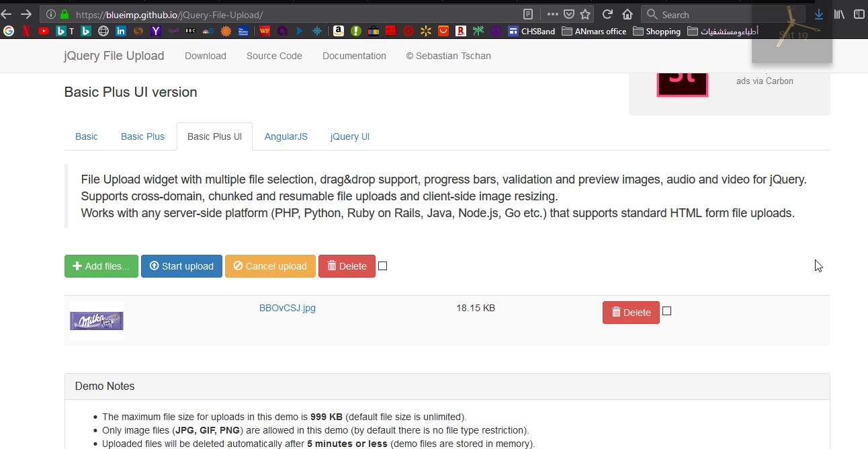The width and height of the screenshot is (868, 449).
Task: Open page actions three-dot menu
Action: click(x=552, y=14)
